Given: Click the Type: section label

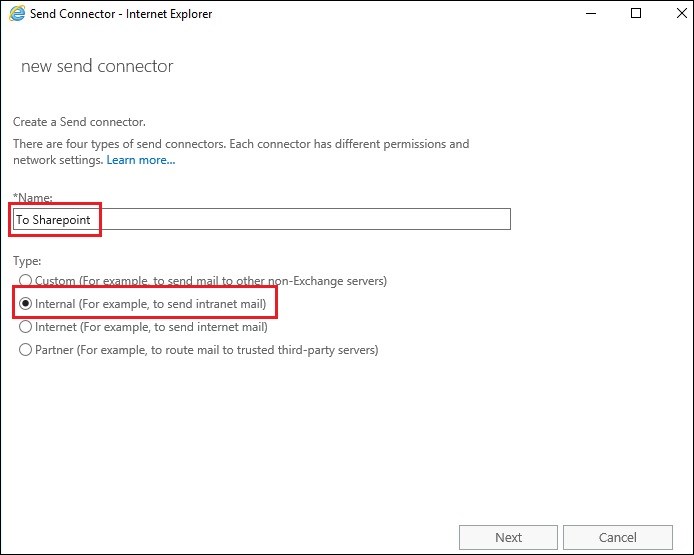Looking at the screenshot, I should coord(27,261).
